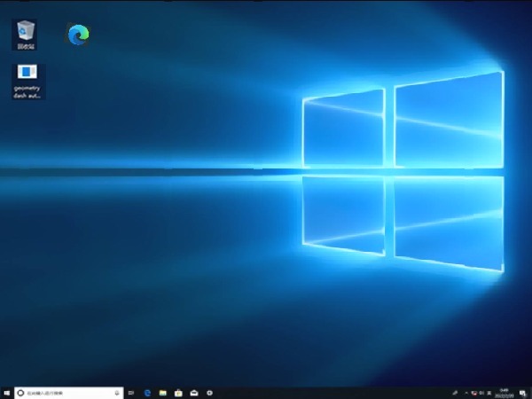
Task: Open File Explorer from the taskbar
Action: click(x=163, y=393)
